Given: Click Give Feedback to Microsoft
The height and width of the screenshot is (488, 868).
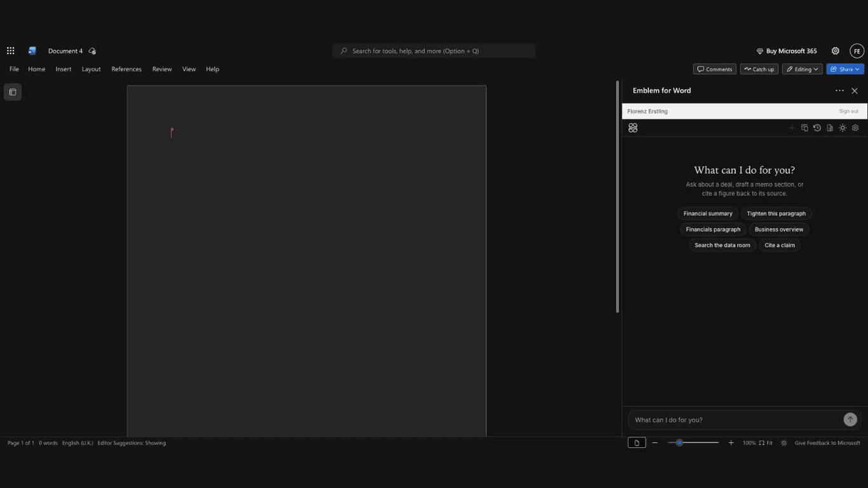Looking at the screenshot, I should (x=827, y=443).
